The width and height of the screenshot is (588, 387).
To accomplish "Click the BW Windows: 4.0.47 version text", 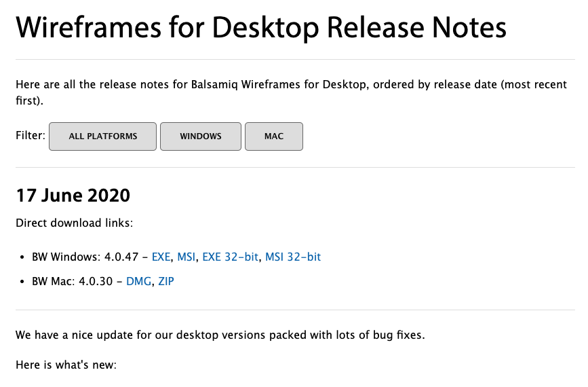I will pos(85,257).
